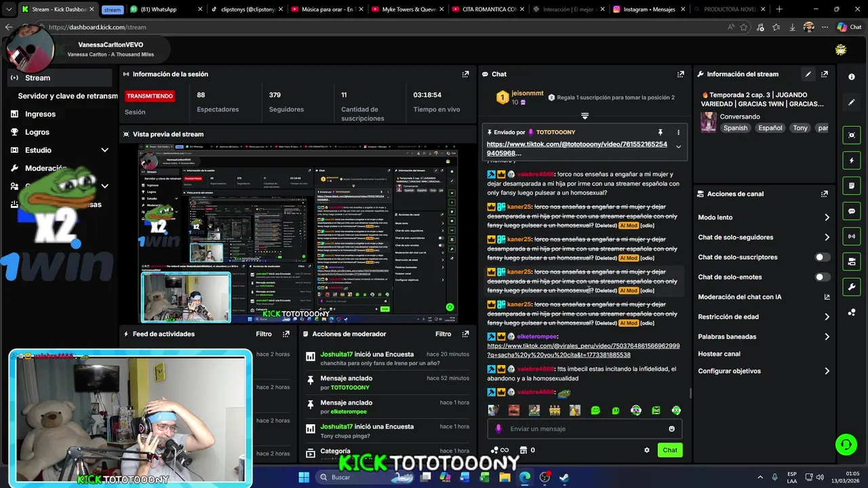The height and width of the screenshot is (488, 868).
Task: Add page to browser favorites star
Action: coord(744,27)
